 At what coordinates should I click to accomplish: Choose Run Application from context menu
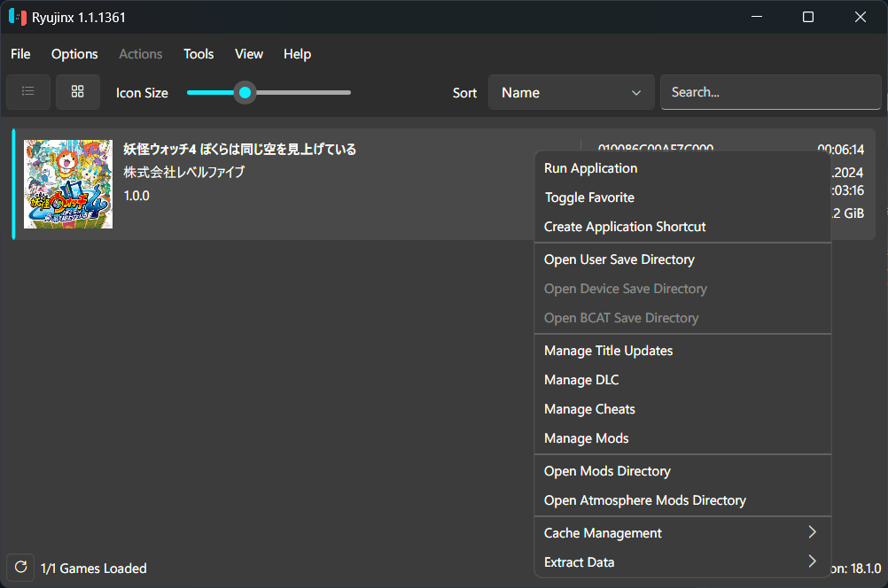pyautogui.click(x=682, y=168)
